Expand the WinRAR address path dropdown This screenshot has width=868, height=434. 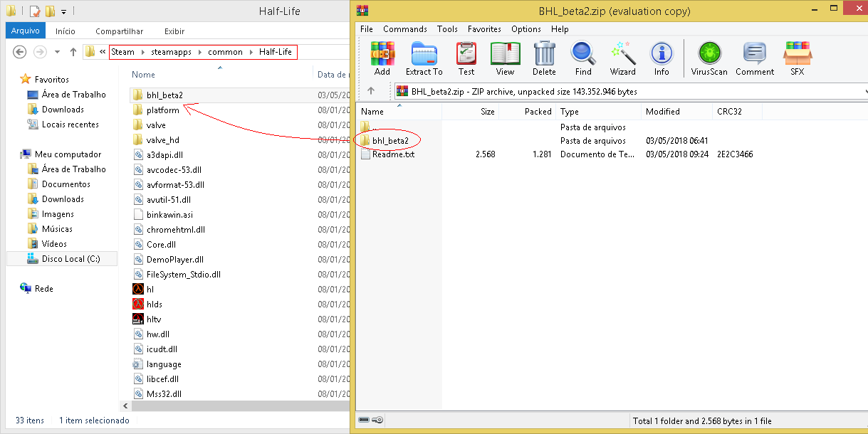(865, 91)
